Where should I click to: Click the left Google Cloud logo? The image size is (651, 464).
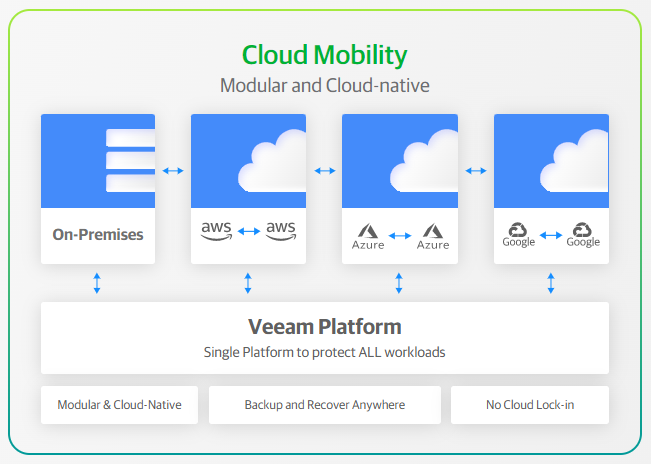click(519, 235)
